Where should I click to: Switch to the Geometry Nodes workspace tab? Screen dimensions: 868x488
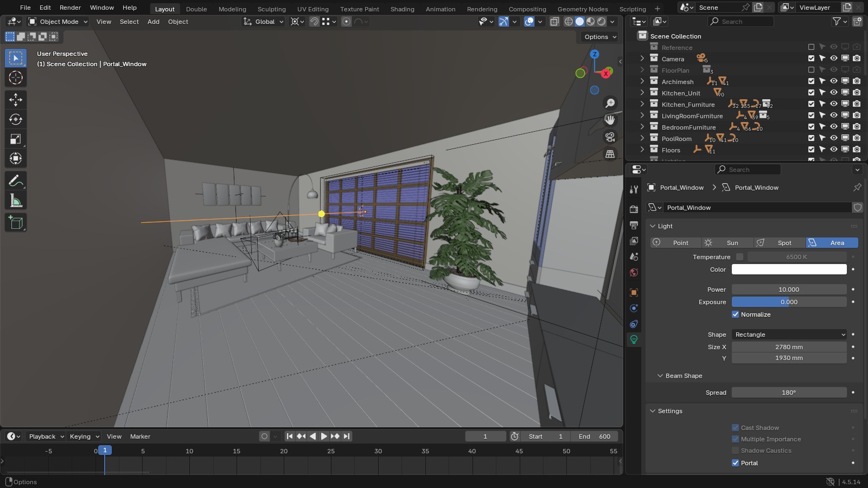point(583,9)
